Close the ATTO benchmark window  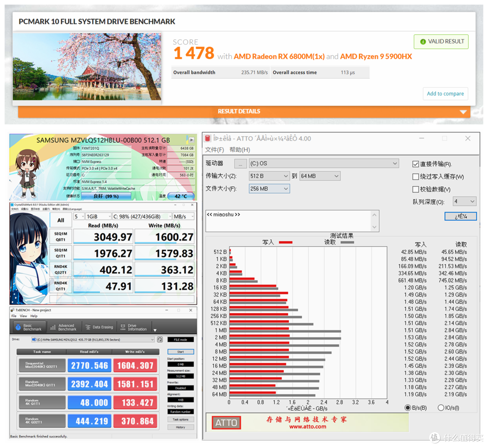point(468,138)
